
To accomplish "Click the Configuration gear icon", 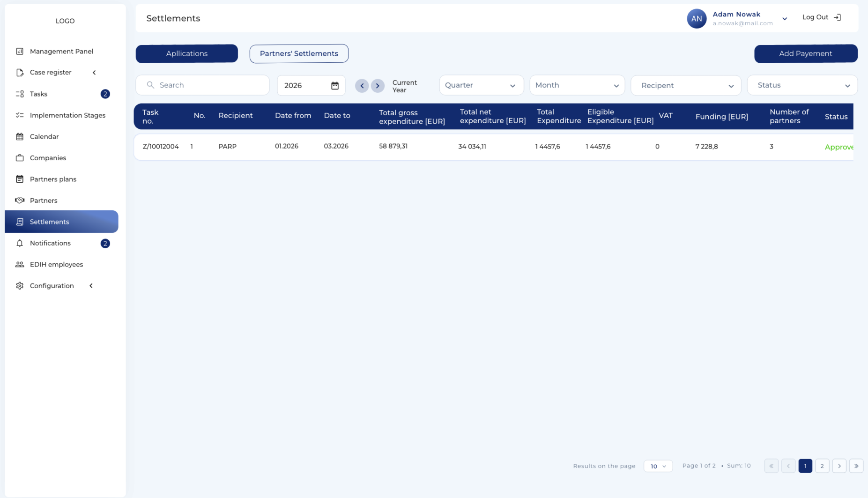I will pyautogui.click(x=20, y=286).
